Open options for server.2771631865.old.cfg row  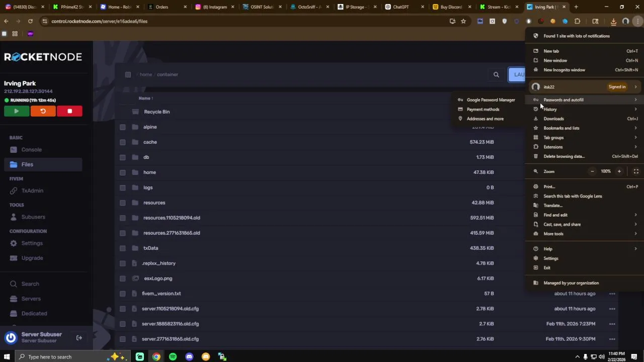click(x=612, y=339)
